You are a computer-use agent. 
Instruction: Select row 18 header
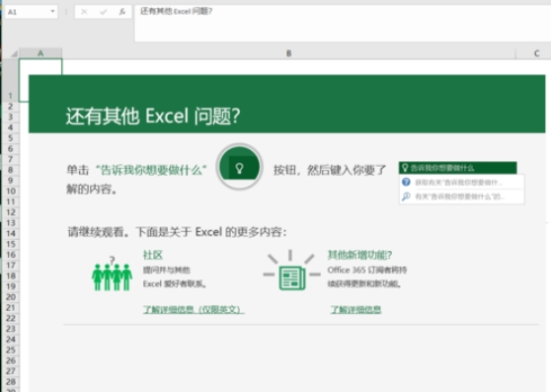tap(10, 275)
